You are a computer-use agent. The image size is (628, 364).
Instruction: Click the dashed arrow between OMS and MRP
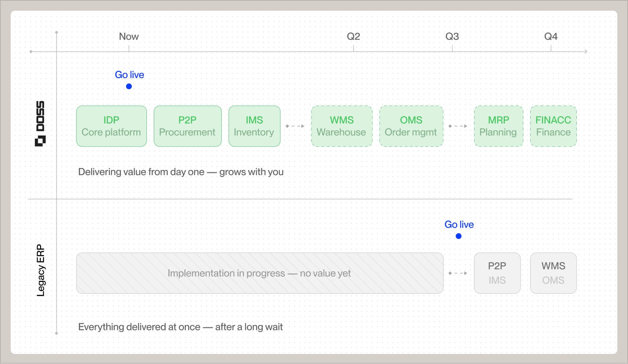coord(458,126)
